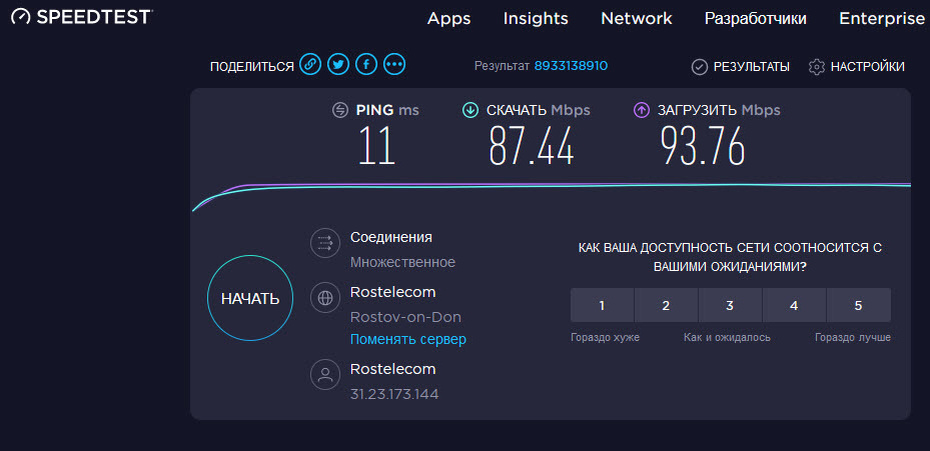This screenshot has height=451, width=930.
Task: Open the Разработчики menu
Action: (x=755, y=18)
